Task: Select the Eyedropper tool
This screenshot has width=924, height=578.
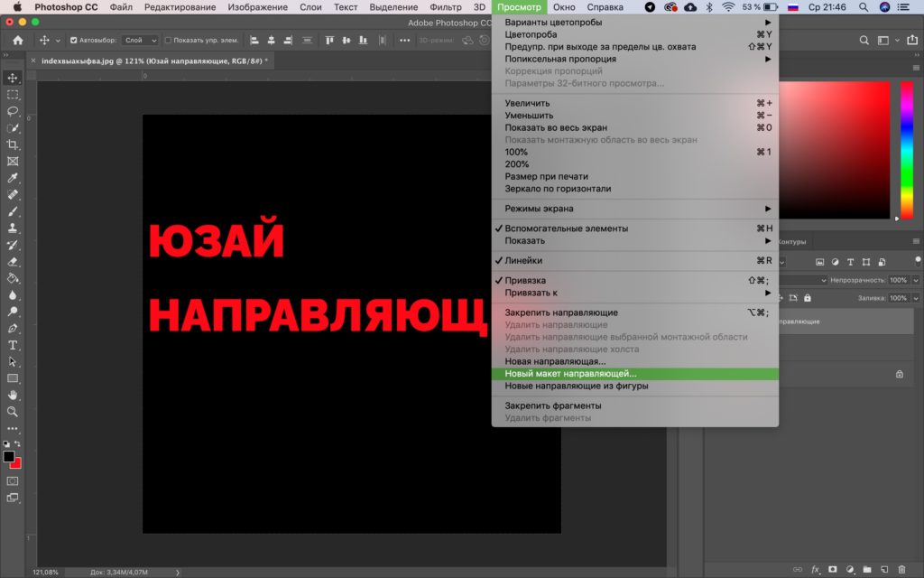Action: point(13,178)
